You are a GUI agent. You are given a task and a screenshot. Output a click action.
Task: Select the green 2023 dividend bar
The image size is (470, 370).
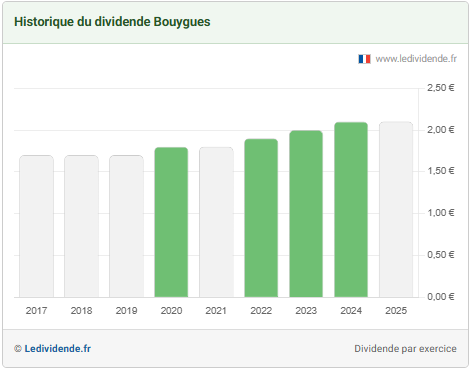(x=306, y=214)
